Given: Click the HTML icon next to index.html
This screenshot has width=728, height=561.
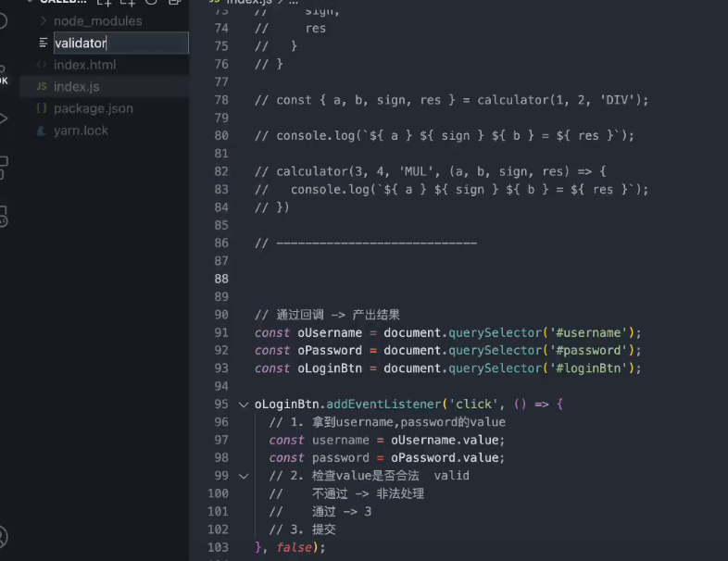Looking at the screenshot, I should pyautogui.click(x=42, y=65).
